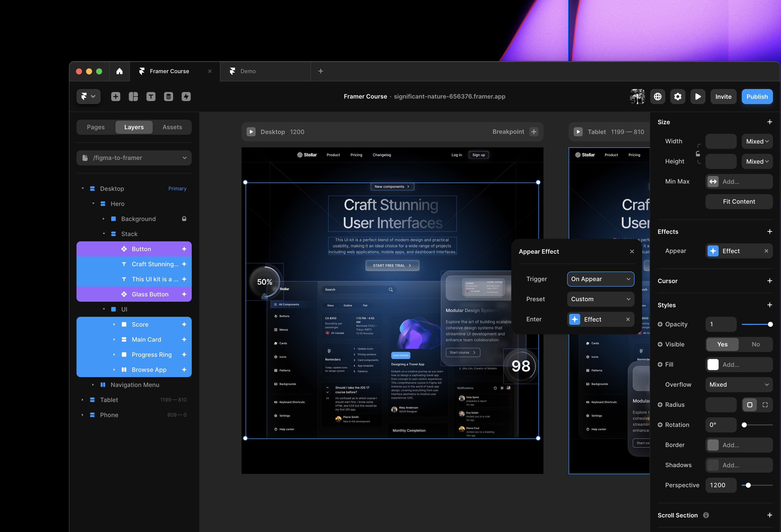Switch to the Assets tab
The width and height of the screenshot is (781, 532).
click(x=172, y=127)
